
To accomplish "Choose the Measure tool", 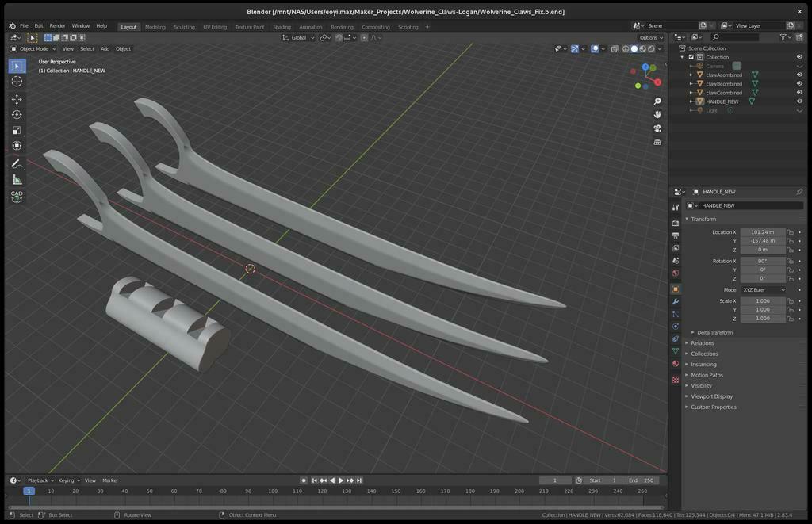I will (17, 178).
